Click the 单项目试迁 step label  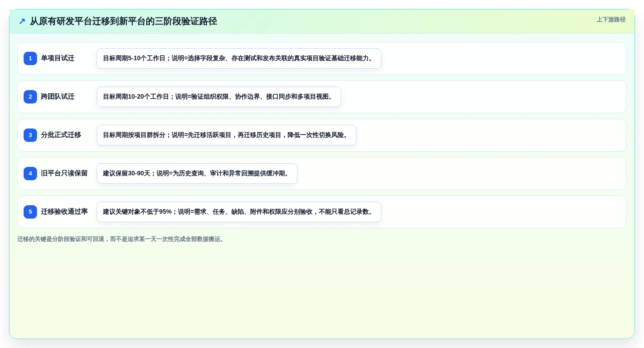[58, 58]
